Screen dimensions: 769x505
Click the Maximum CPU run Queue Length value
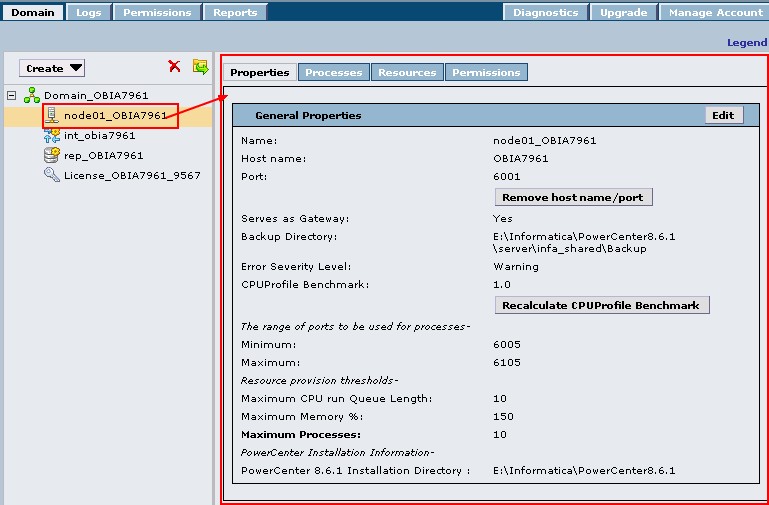pos(500,399)
